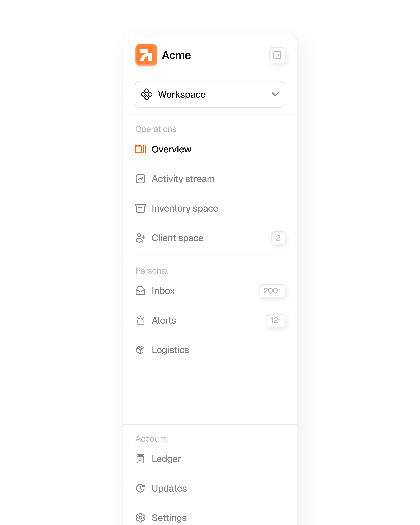
Task: Select the Logistics navigation entry
Action: 170,350
